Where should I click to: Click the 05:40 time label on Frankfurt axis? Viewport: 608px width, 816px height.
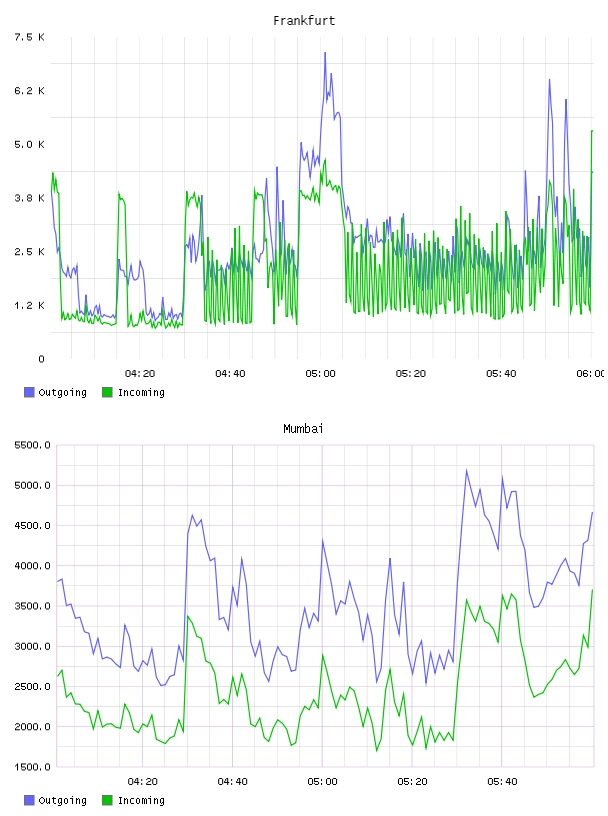coord(501,374)
